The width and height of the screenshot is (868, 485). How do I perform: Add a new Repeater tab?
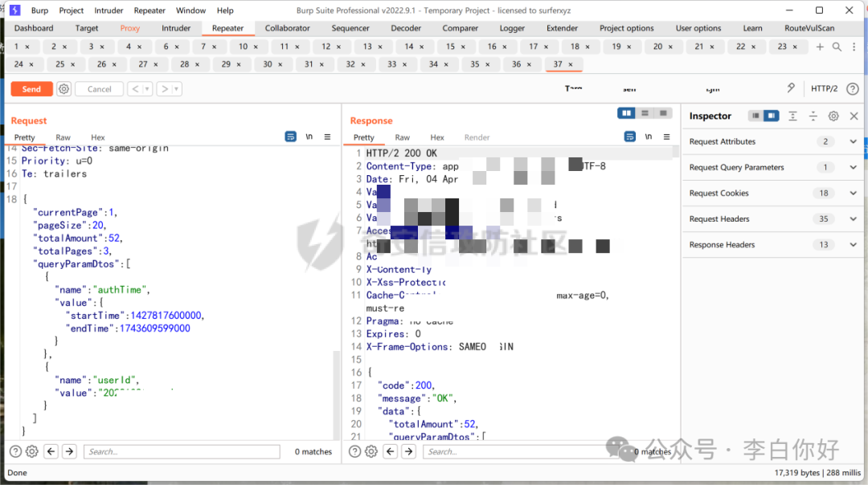[x=820, y=47]
